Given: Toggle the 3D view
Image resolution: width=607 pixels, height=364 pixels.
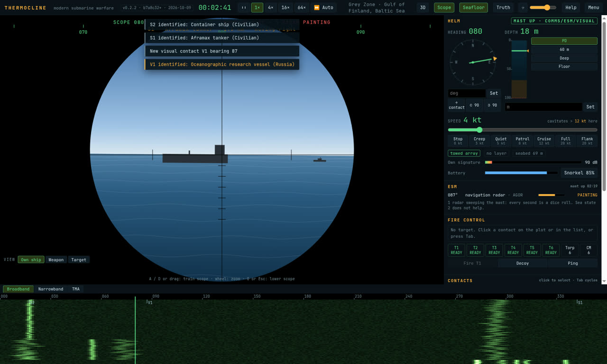Looking at the screenshot, I should tap(423, 8).
